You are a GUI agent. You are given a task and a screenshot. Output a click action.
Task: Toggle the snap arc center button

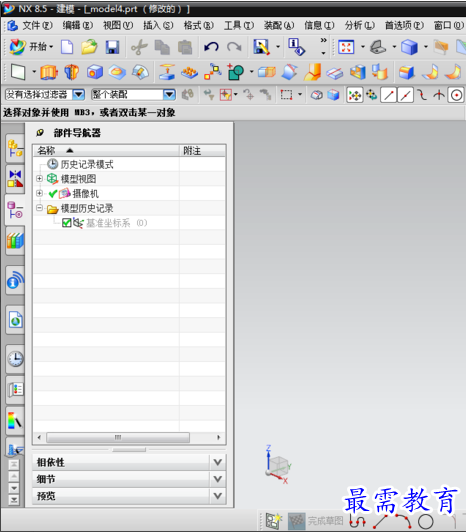point(456,95)
